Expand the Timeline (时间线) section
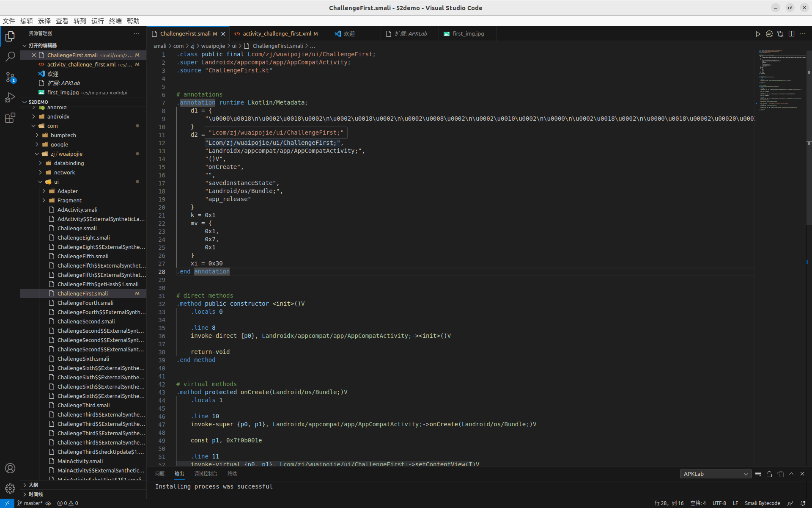This screenshot has height=508, width=812. [x=83, y=494]
